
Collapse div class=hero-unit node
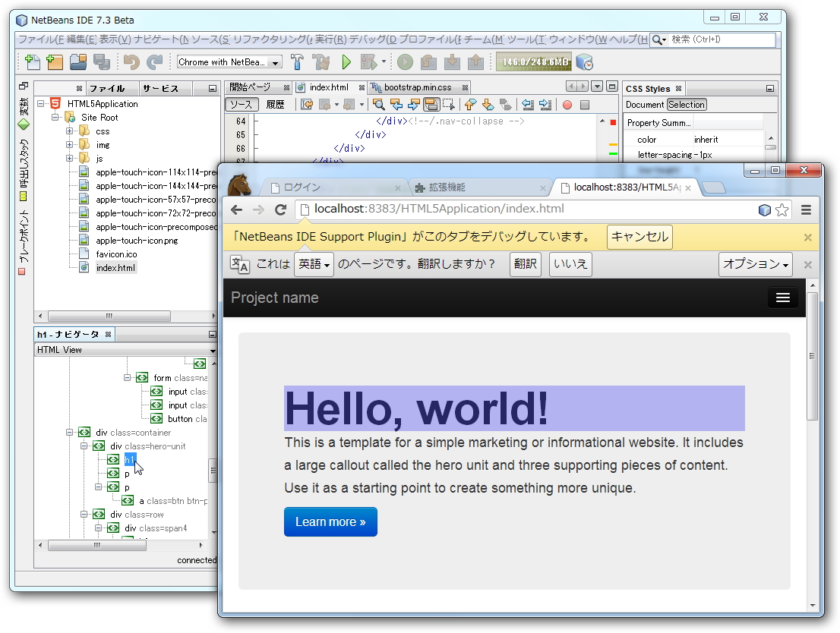pos(84,446)
